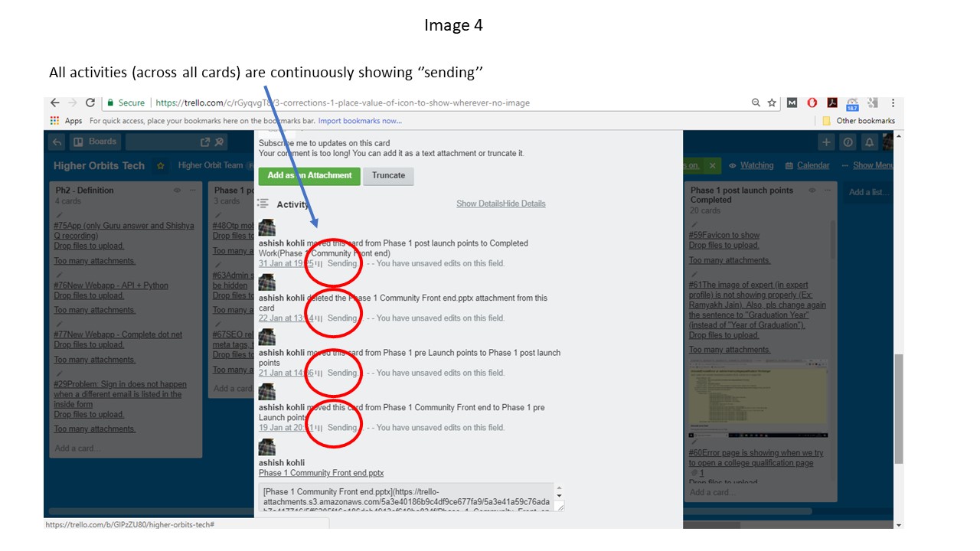Click the user avatar in Trello header

[x=888, y=142]
